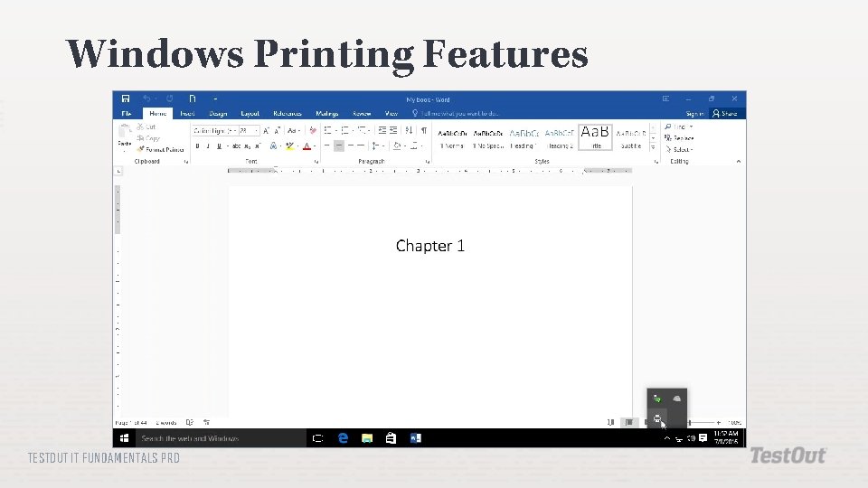868x488 pixels.
Task: Apply the Normal style
Action: coord(452,138)
